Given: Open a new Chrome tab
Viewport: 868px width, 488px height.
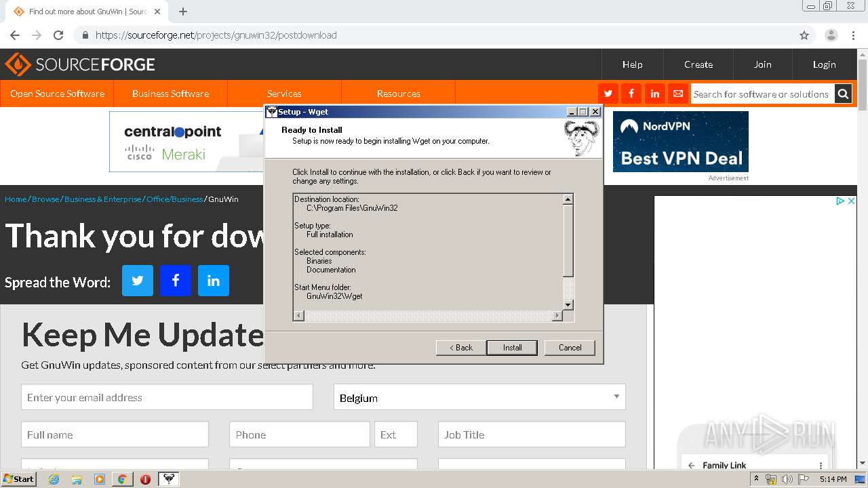Looking at the screenshot, I should pyautogui.click(x=182, y=12).
